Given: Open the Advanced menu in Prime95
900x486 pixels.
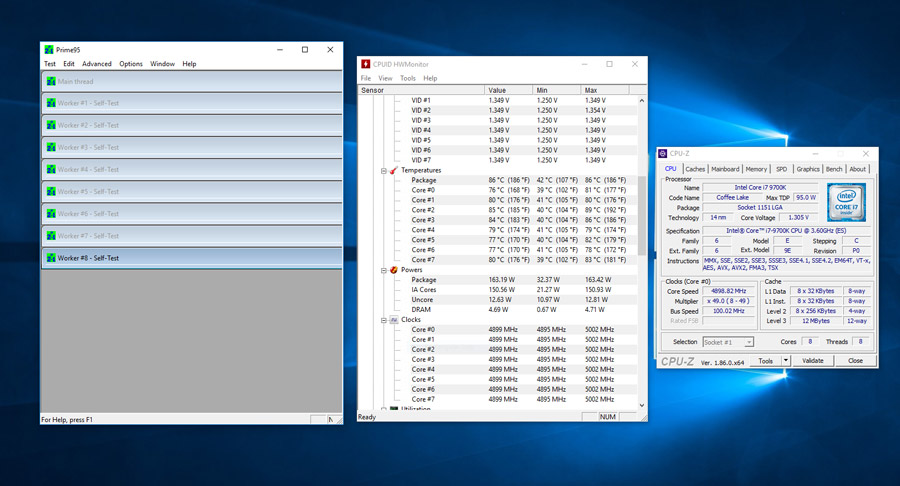Looking at the screenshot, I should [96, 64].
